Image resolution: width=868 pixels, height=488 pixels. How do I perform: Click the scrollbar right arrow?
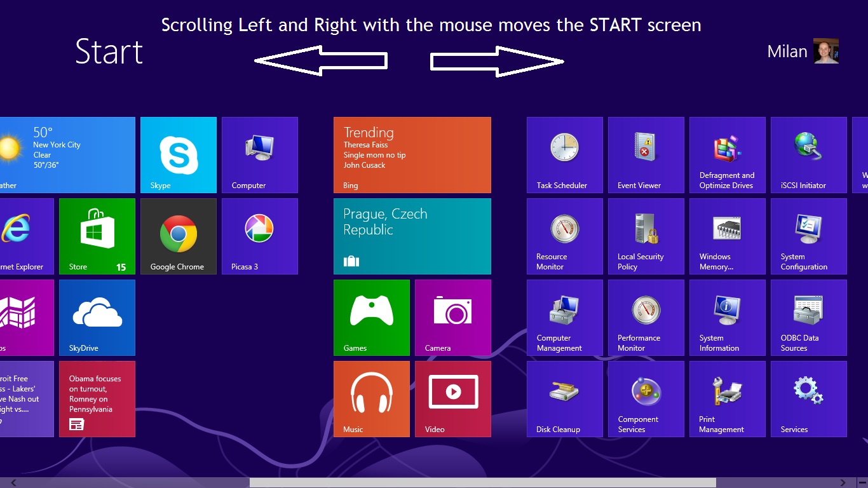point(843,483)
